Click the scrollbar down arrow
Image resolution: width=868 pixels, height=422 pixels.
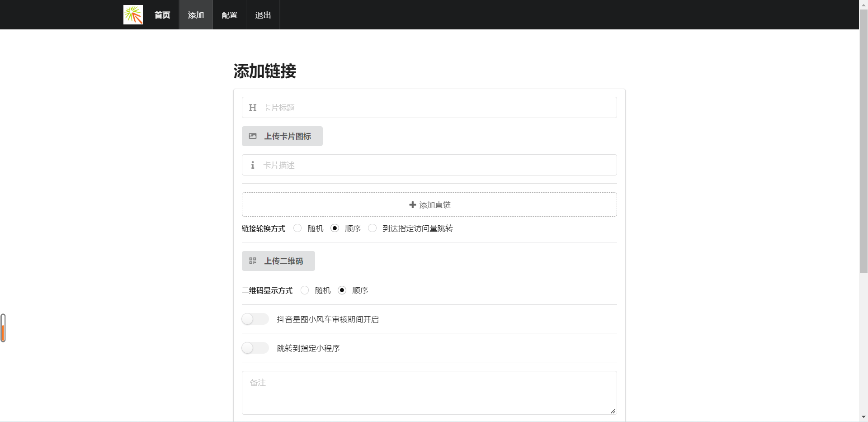click(863, 417)
